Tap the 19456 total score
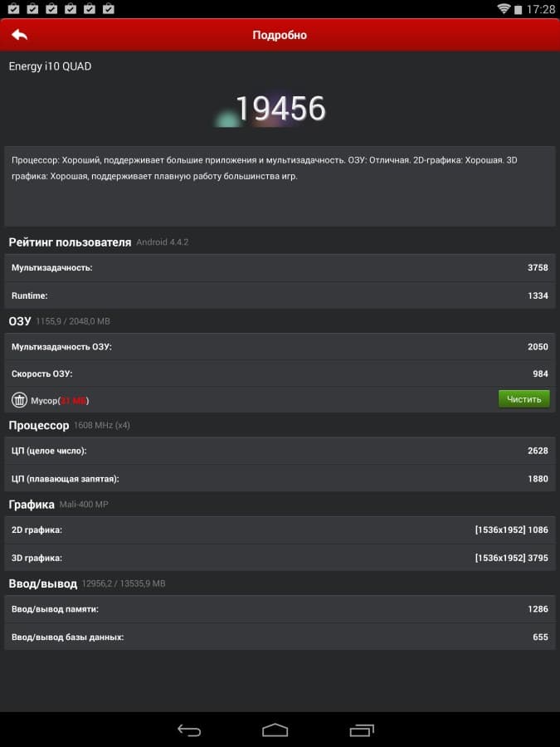This screenshot has height=747, width=560. pyautogui.click(x=280, y=109)
